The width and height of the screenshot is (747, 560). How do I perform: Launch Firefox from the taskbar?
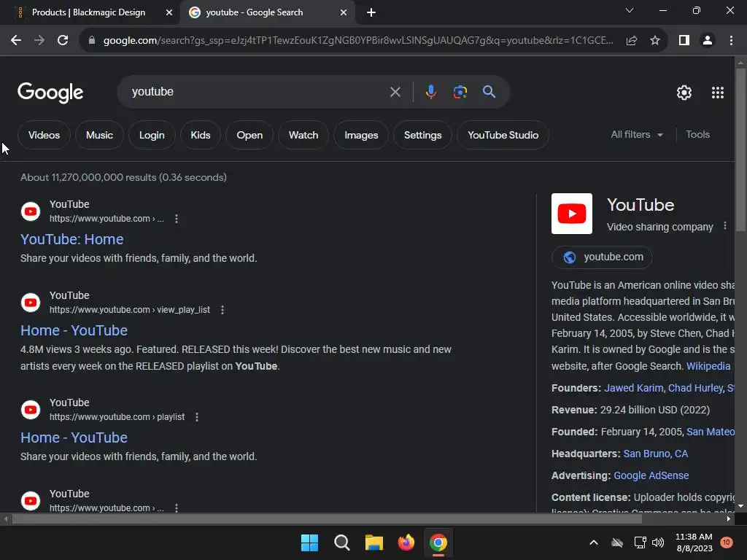tap(406, 542)
